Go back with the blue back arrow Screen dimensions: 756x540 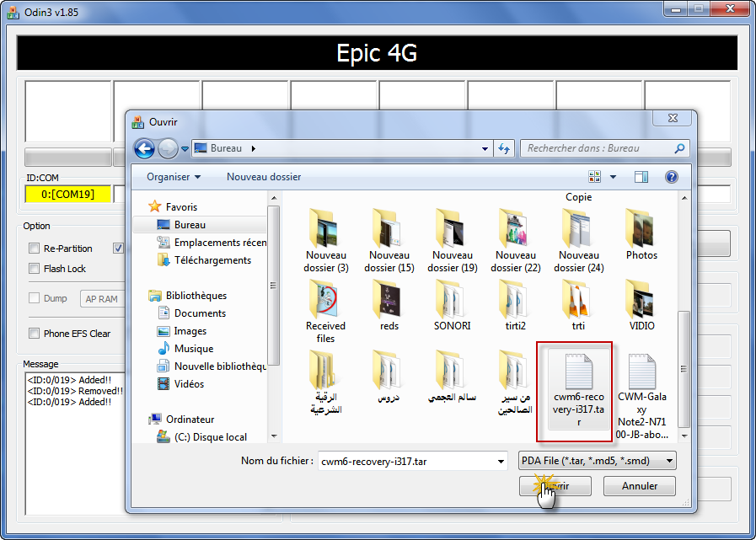[x=144, y=148]
